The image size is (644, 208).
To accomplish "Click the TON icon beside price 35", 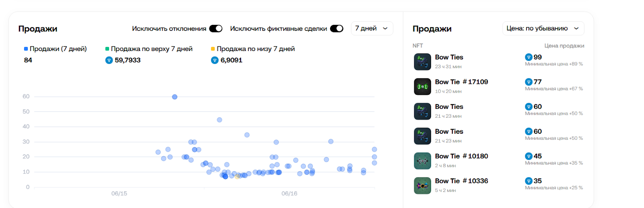I will pos(528,181).
